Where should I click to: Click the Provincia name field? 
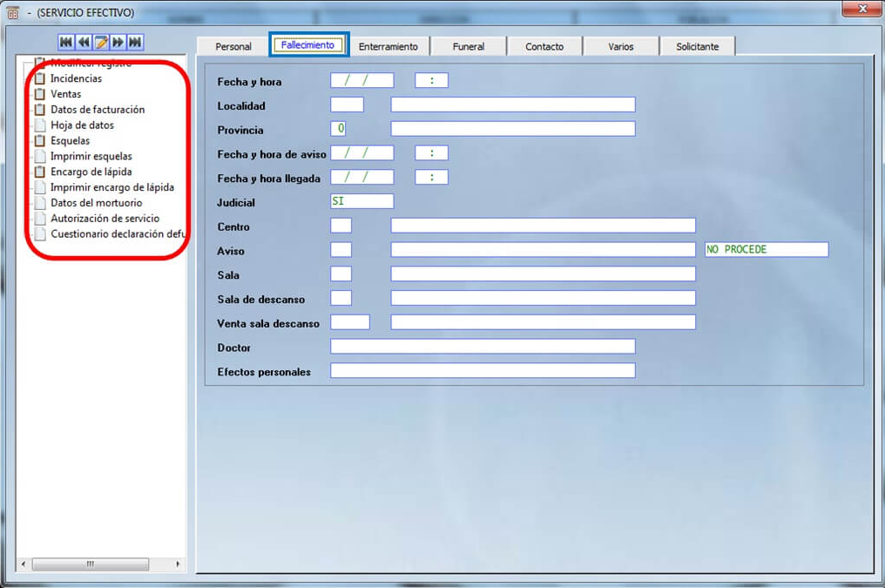pos(513,129)
